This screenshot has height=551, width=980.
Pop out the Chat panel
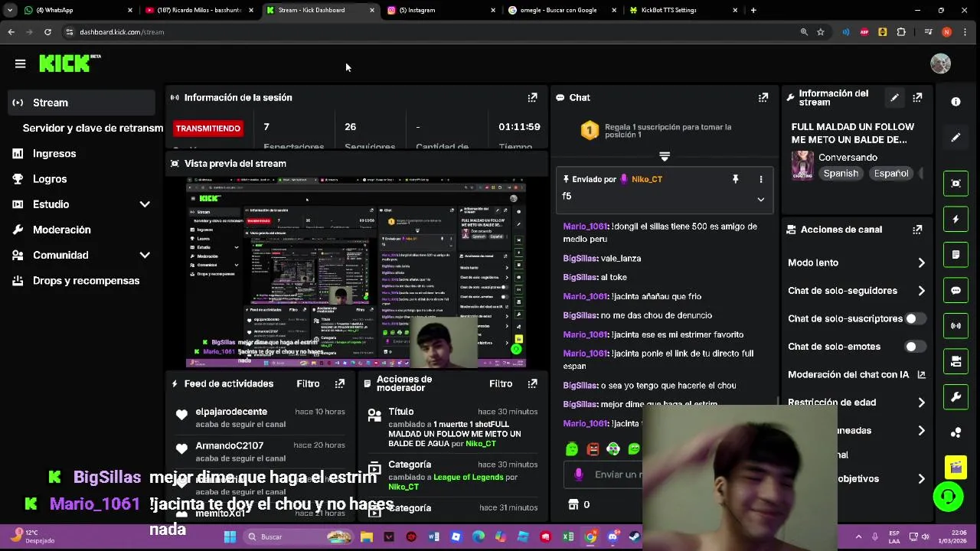click(763, 97)
